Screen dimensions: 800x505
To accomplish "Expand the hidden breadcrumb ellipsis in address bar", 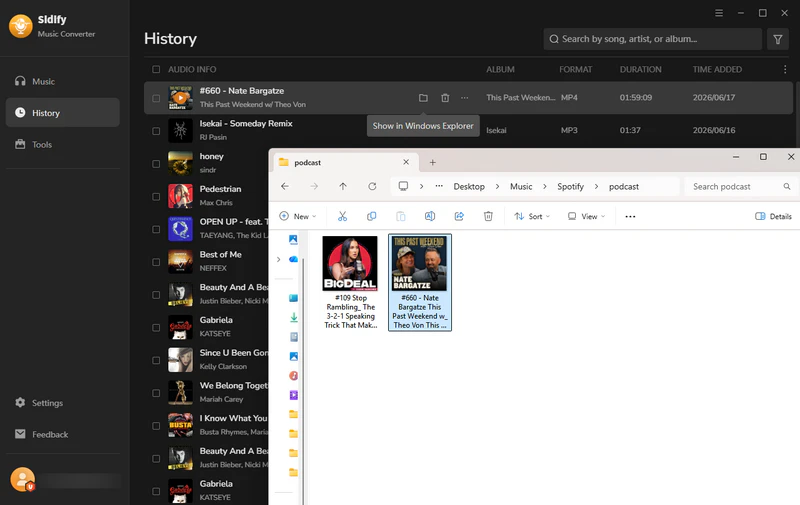I will pyautogui.click(x=439, y=186).
